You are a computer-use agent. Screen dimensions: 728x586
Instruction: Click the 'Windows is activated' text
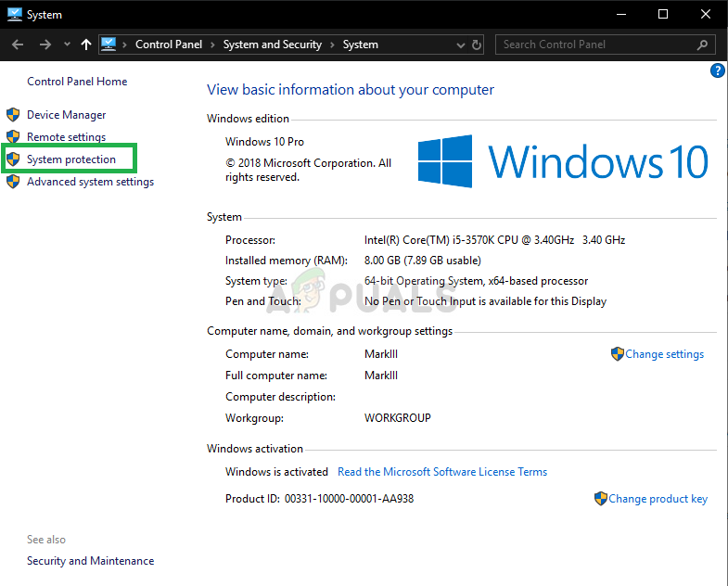[276, 472]
